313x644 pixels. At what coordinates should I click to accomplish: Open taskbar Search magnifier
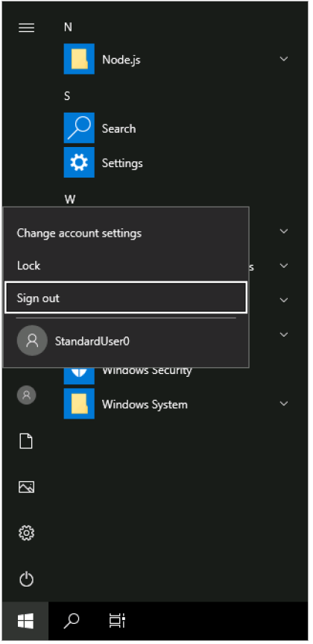pyautogui.click(x=72, y=621)
